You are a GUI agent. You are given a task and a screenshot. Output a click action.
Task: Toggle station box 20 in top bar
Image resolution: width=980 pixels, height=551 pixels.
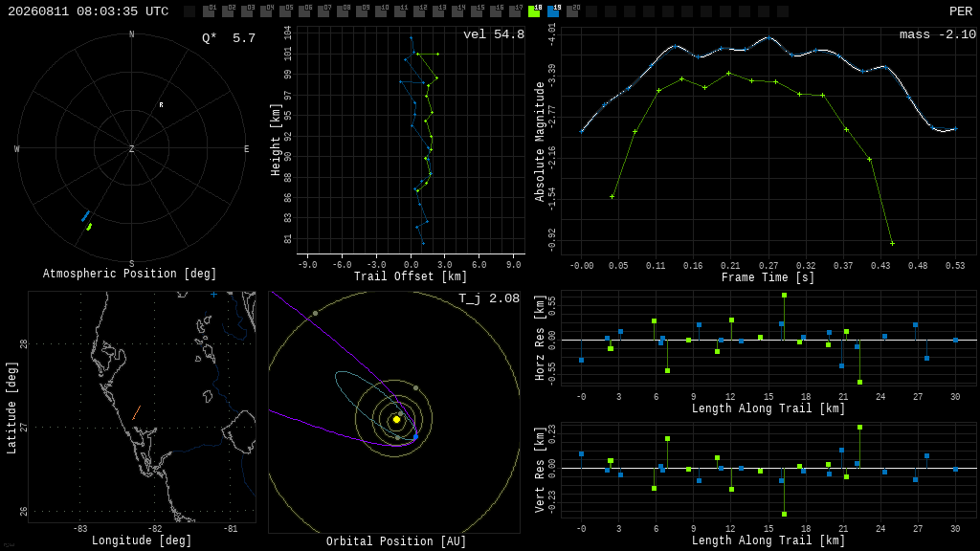coord(572,11)
